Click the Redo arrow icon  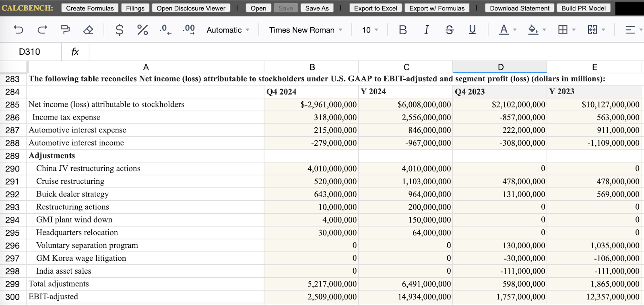tap(42, 30)
